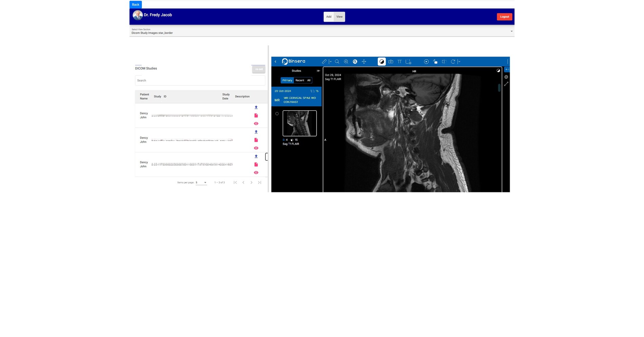Screen dimensions: 644x337
Task: View the first study using eye icon
Action: (x=256, y=124)
